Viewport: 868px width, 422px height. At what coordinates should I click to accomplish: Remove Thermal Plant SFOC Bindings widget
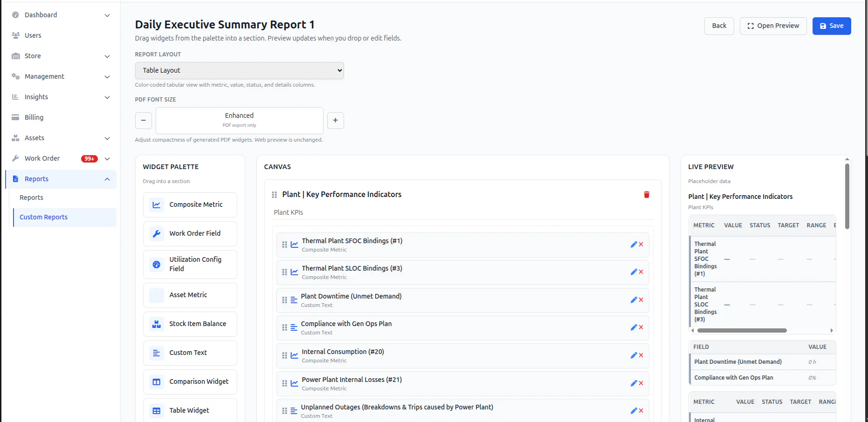tap(641, 245)
